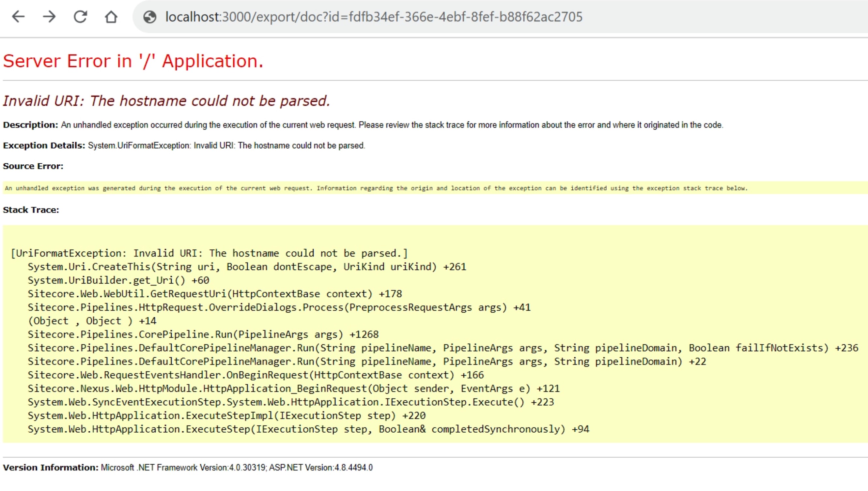Click the '(Object , Object ) +14' line
The width and height of the screenshot is (868, 491).
pyautogui.click(x=92, y=321)
